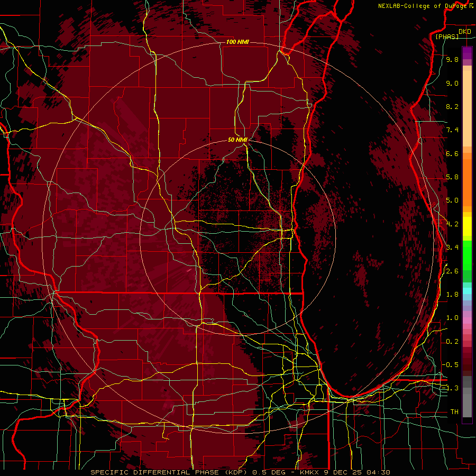Click the 2.6 scale value
The height and width of the screenshot is (476, 476).
[452, 271]
